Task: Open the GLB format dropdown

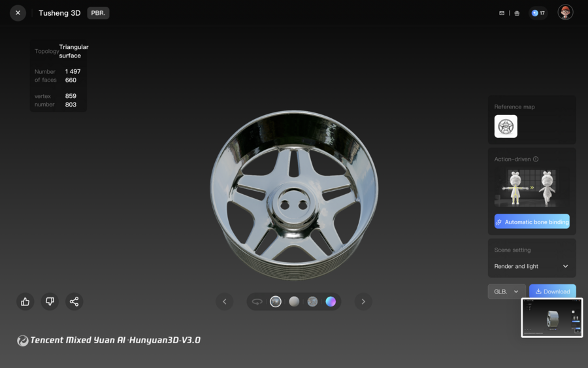Action: tap(506, 292)
